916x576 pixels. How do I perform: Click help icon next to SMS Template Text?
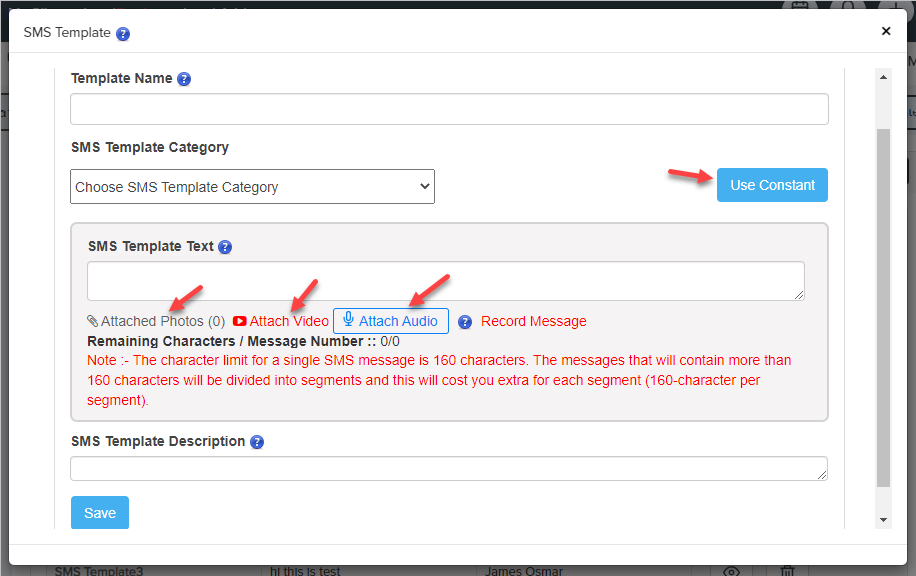click(x=225, y=247)
